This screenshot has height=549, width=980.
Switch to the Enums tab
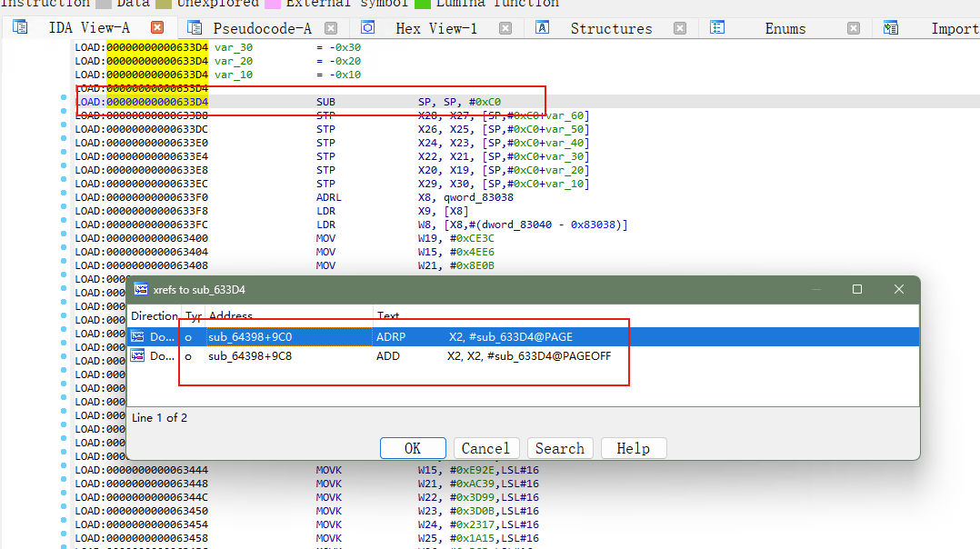tap(785, 29)
